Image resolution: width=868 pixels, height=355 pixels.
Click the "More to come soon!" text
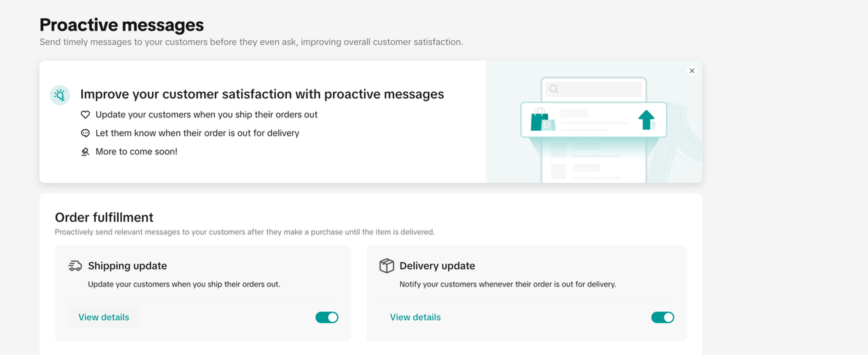(136, 152)
